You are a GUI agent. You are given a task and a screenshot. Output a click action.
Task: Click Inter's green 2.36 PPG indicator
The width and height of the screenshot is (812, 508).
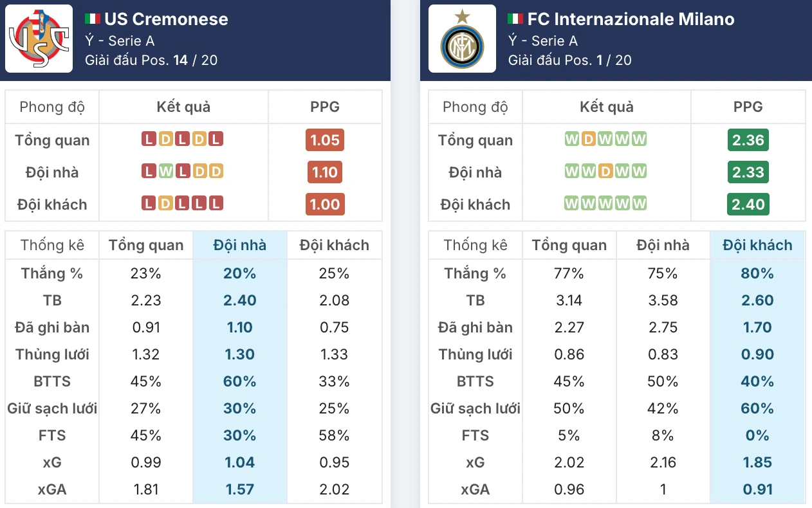748,140
